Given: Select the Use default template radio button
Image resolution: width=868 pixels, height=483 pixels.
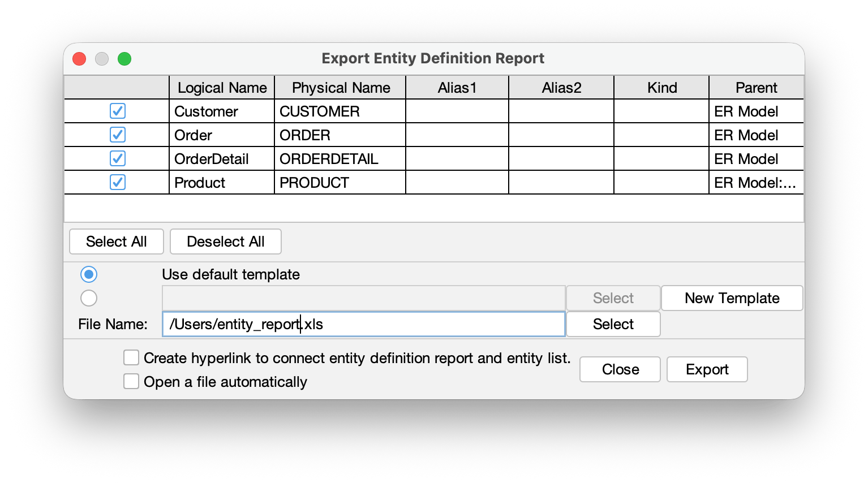Looking at the screenshot, I should (89, 274).
